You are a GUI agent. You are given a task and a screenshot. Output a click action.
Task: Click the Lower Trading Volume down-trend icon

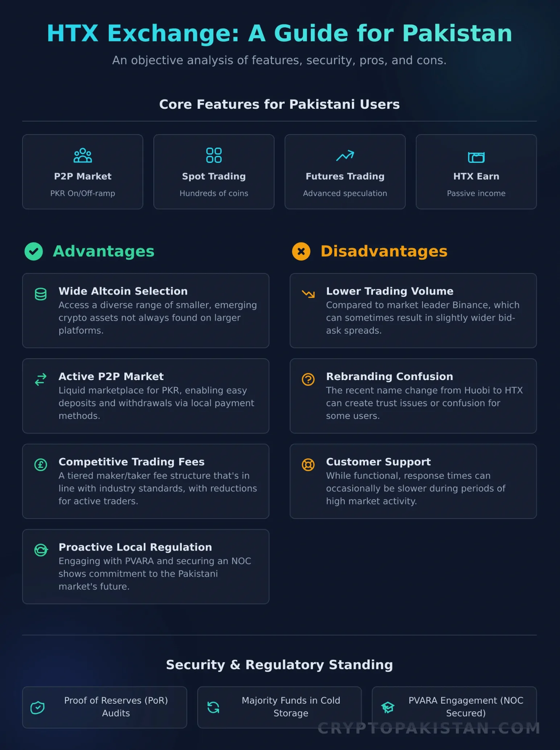(x=308, y=294)
